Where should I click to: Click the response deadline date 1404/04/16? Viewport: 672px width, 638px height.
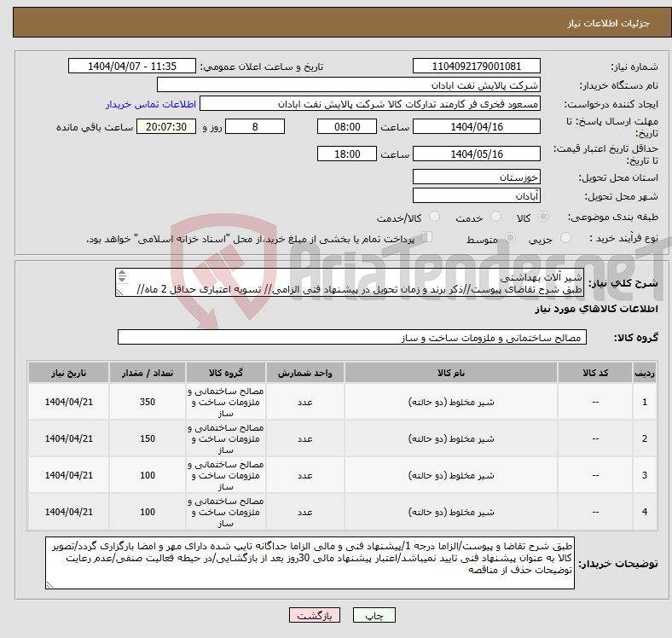pos(476,127)
